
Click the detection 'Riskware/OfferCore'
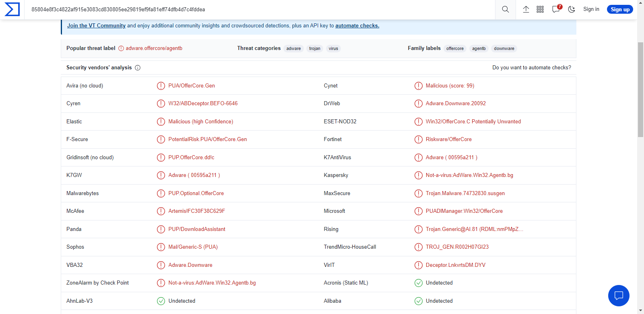tap(449, 139)
